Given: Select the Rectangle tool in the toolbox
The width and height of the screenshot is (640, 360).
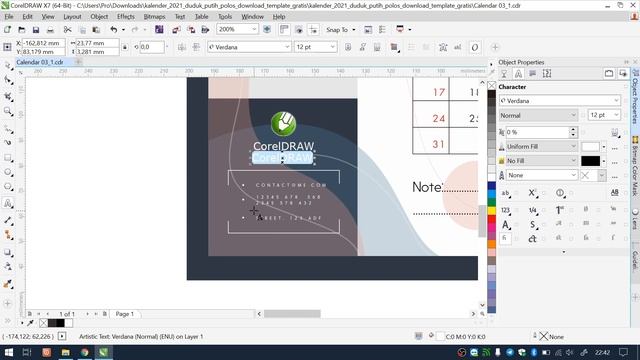Looking at the screenshot, I should pyautogui.click(x=8, y=158).
